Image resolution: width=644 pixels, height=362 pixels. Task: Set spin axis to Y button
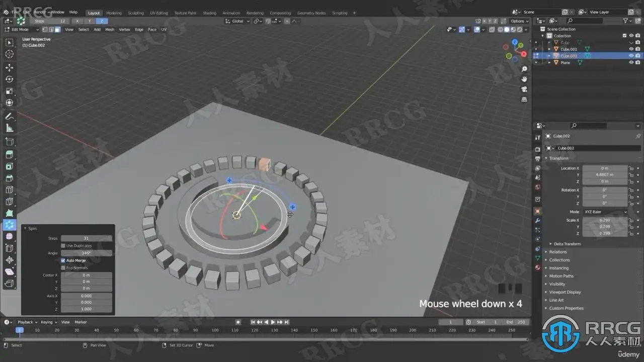pos(90,21)
